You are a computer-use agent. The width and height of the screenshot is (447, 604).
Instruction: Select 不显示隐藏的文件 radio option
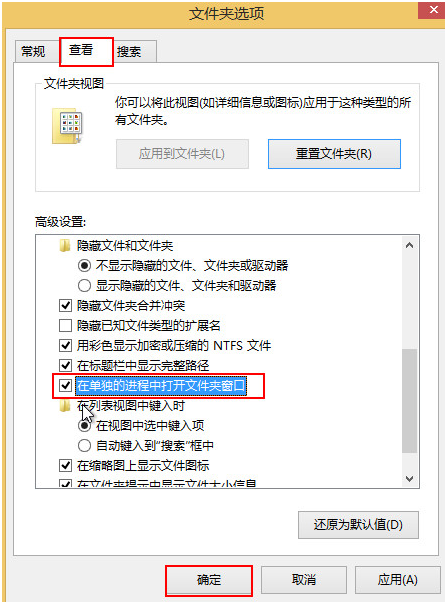[84, 265]
